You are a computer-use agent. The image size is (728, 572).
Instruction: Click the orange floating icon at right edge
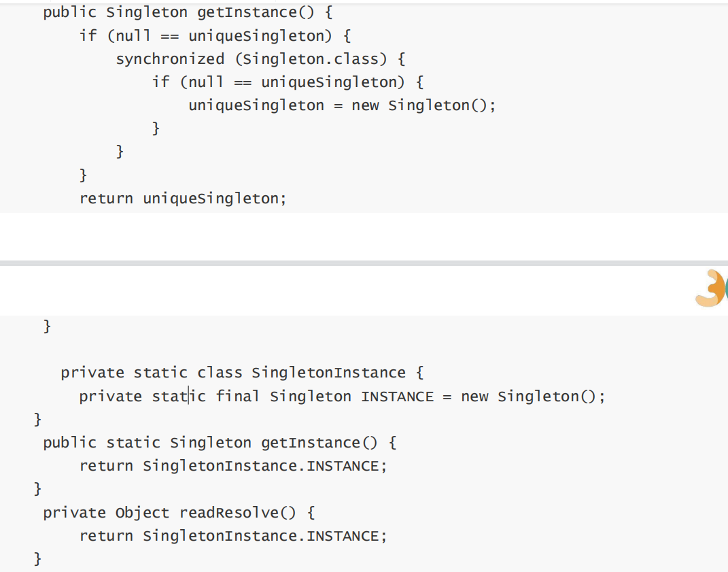pos(712,288)
